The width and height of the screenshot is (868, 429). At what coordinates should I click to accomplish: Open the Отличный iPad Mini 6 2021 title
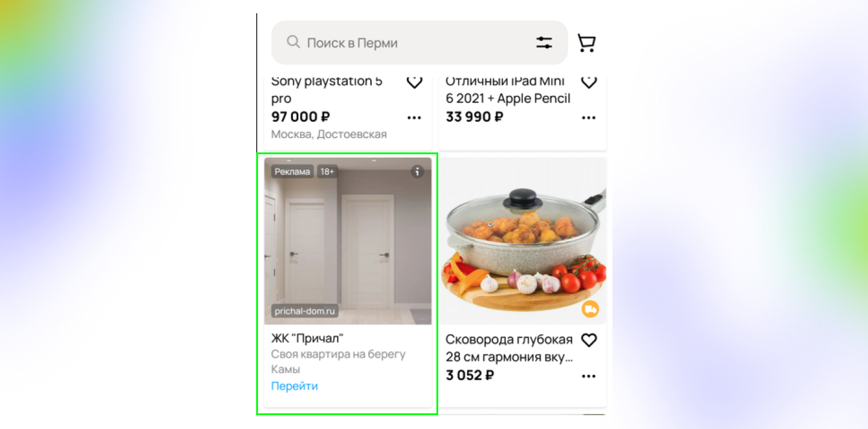(x=508, y=90)
